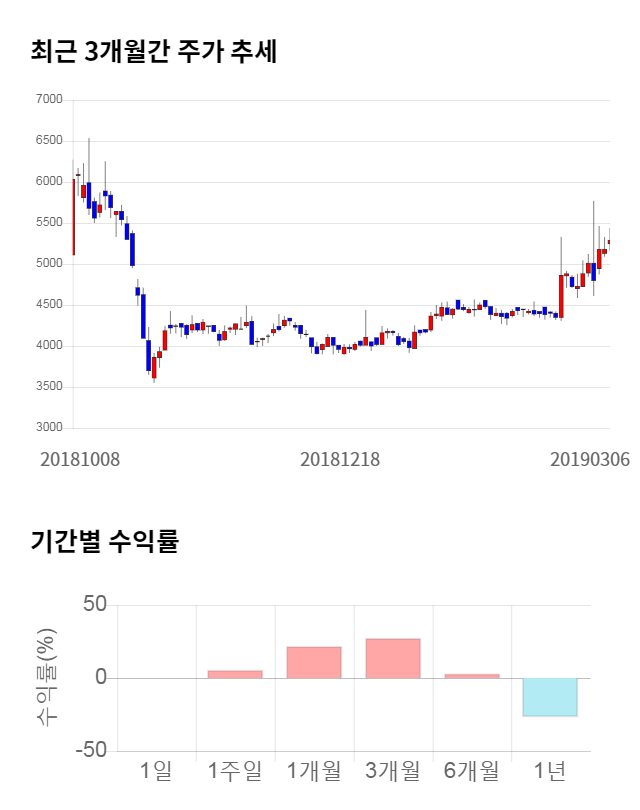640x810 pixels.
Task: Click the '1년' x-axis label
Action: 550,771
